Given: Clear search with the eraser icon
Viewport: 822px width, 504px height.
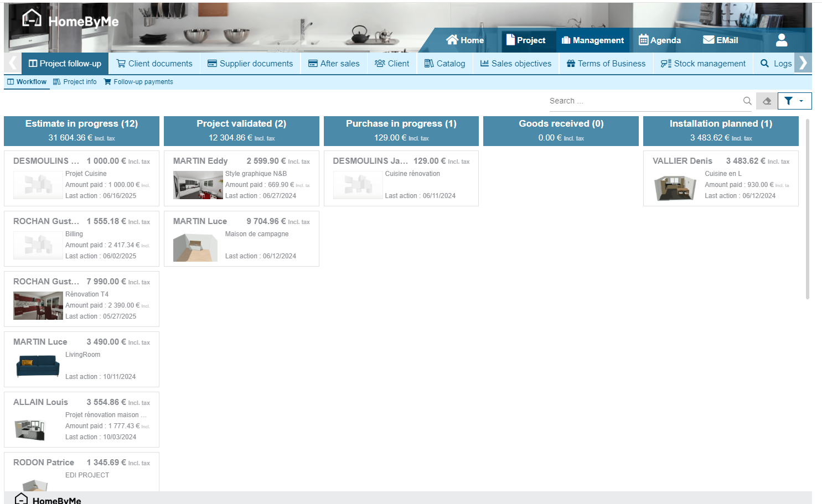Looking at the screenshot, I should [767, 101].
